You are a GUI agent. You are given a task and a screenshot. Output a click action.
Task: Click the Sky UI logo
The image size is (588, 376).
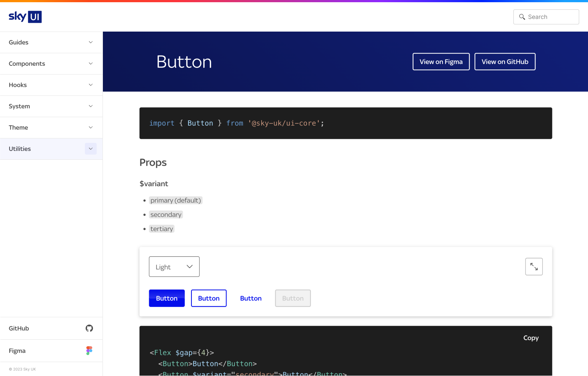(25, 17)
